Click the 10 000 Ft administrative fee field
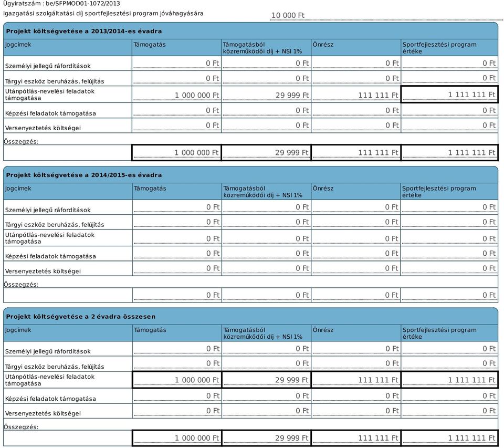504x448 pixels. coord(386,15)
